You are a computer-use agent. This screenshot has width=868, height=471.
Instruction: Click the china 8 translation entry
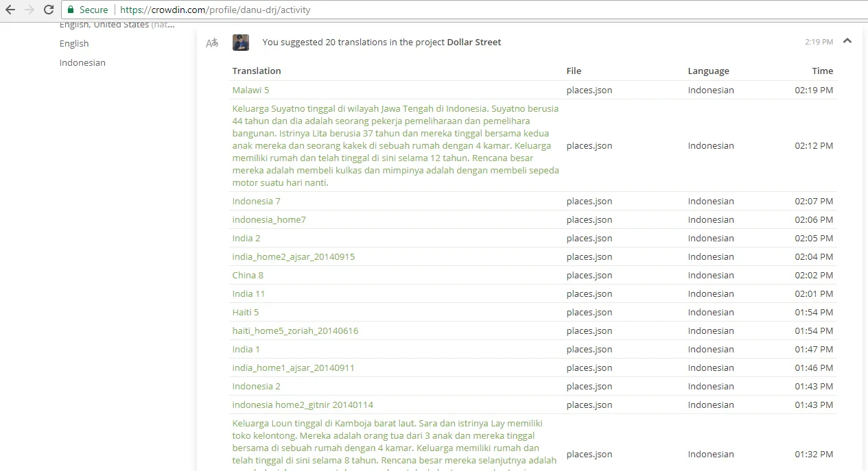coord(248,276)
